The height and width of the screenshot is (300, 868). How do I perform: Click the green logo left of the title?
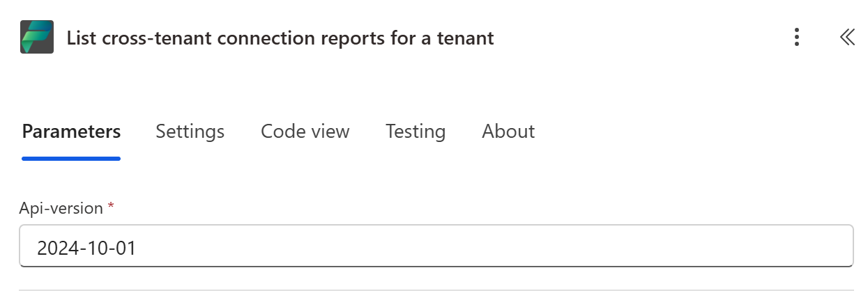pos(37,38)
